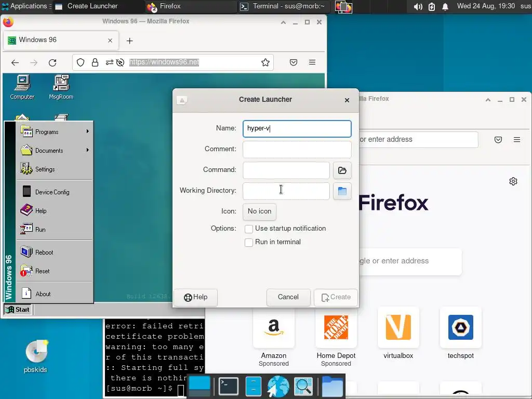Open home folder icon in dock
532x399 pixels.
click(332, 387)
